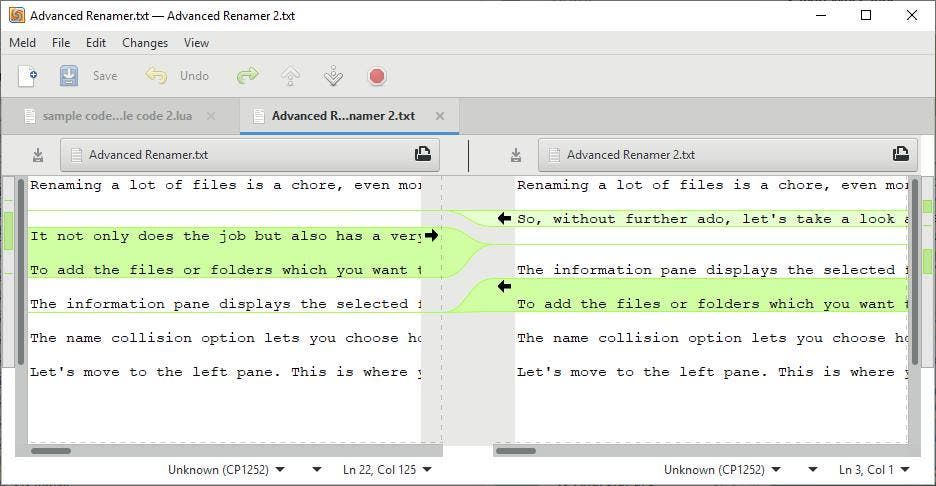Click right line 'So, without further ado'

coord(713,219)
